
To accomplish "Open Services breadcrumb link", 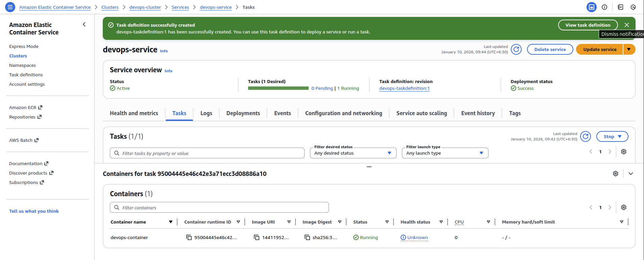I will point(180,7).
